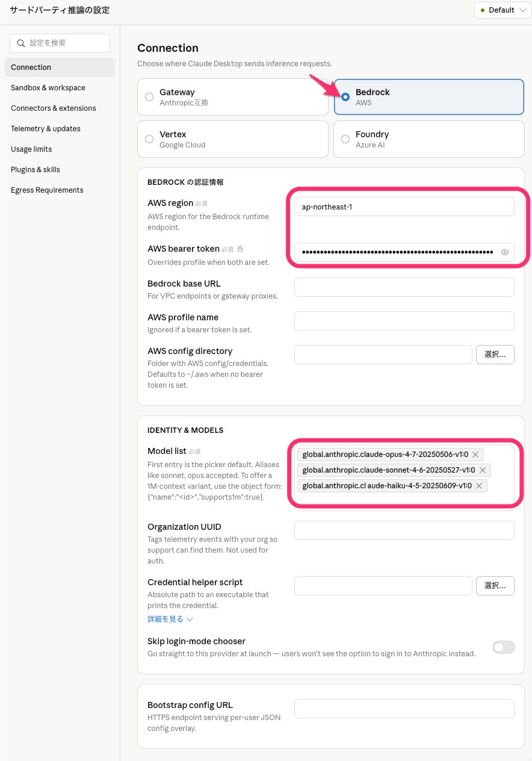
Task: Click the lock icon beside AWS bearer token
Action: [240, 249]
